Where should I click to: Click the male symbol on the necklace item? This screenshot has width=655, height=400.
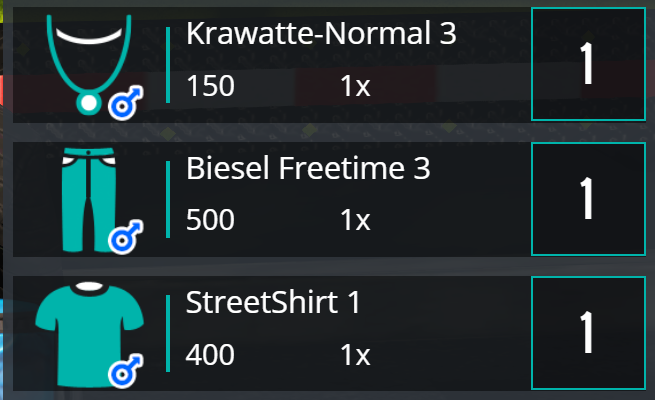126,103
